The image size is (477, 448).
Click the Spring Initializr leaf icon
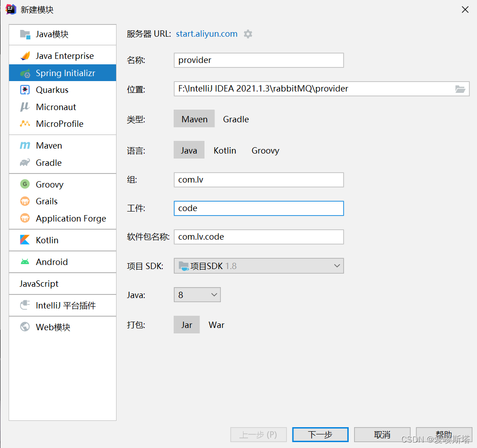tap(25, 73)
